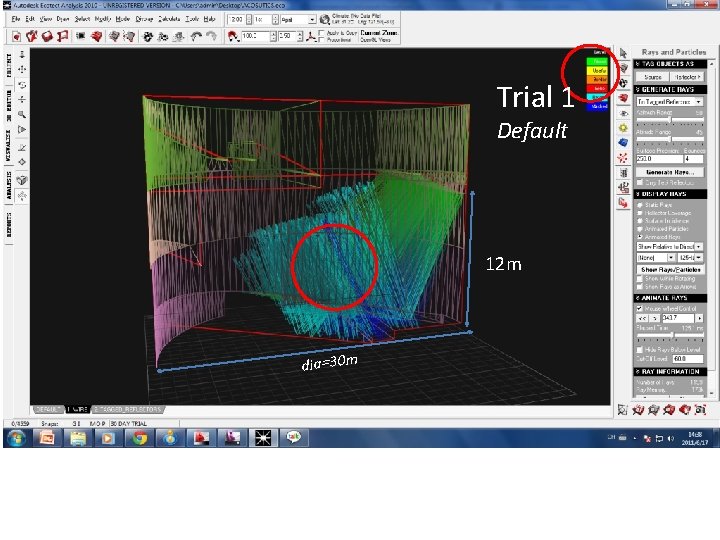Click the globe climate data icon

[325, 19]
